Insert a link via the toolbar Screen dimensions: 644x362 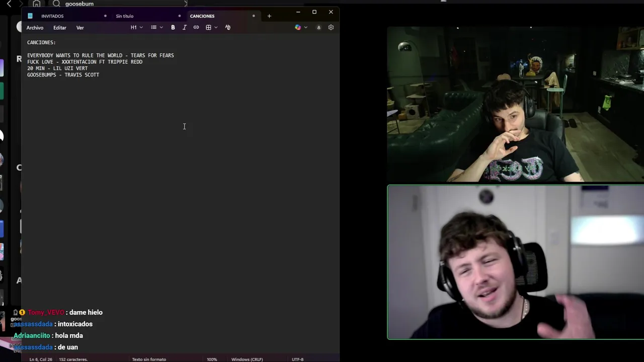coord(196,28)
